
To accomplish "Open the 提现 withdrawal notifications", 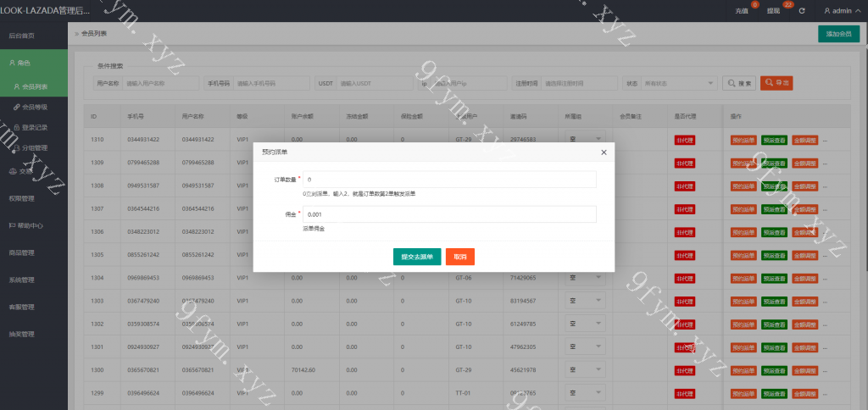I will (775, 10).
